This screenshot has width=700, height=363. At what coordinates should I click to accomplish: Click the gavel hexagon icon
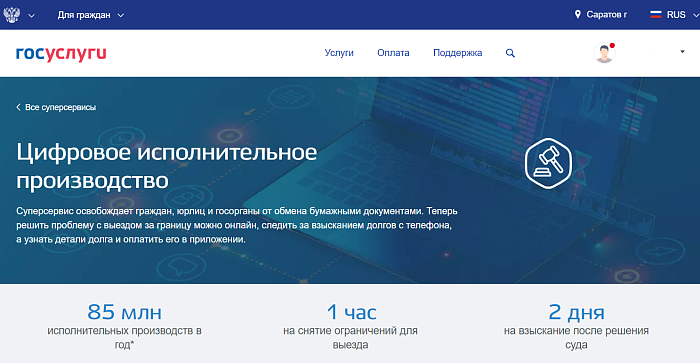(548, 163)
